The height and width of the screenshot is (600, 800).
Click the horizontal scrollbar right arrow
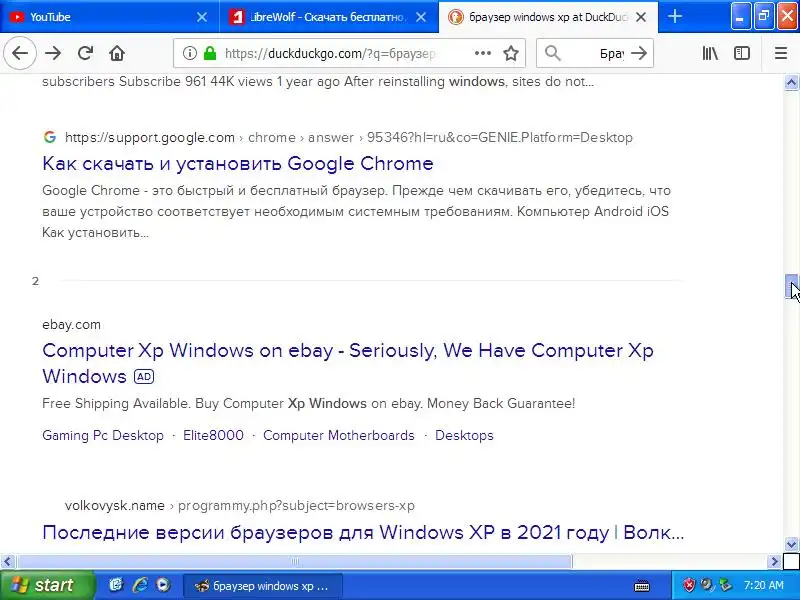pos(774,561)
